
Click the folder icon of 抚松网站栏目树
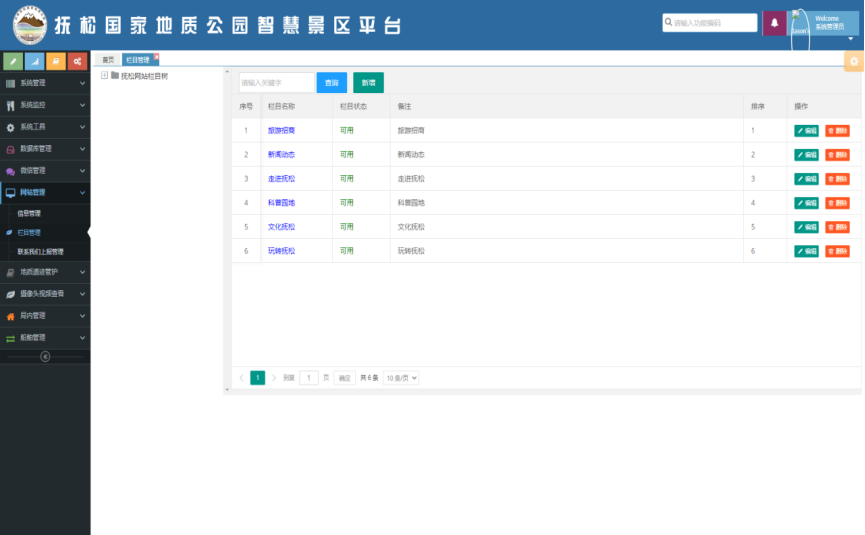[x=115, y=75]
